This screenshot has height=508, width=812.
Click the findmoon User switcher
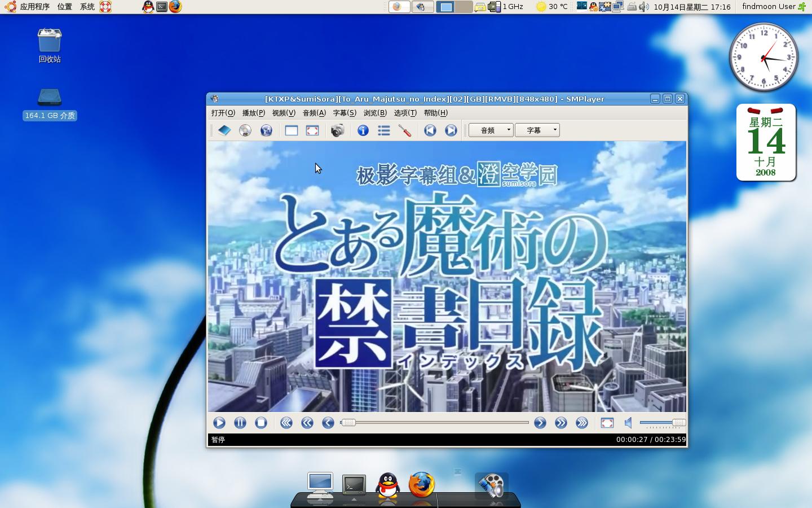[x=774, y=7]
